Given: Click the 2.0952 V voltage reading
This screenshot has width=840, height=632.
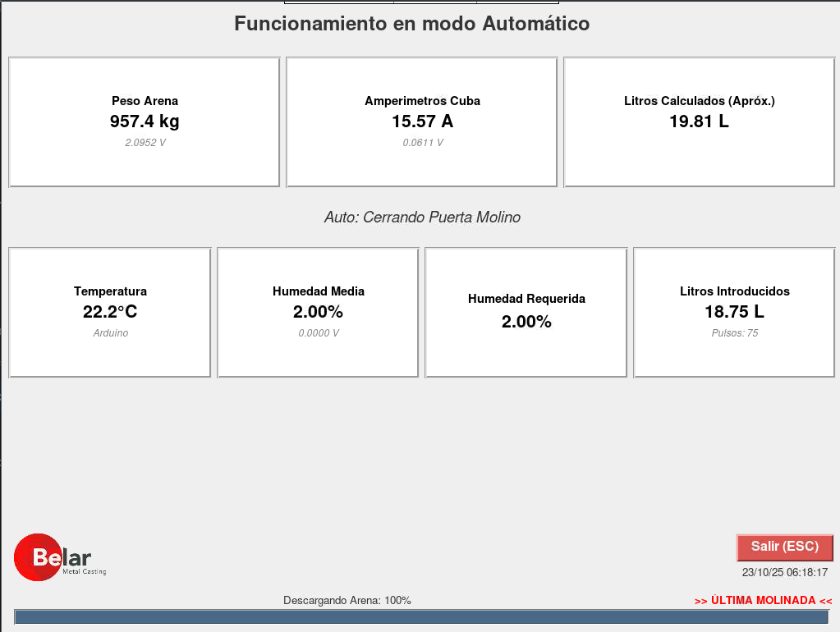Looking at the screenshot, I should [x=145, y=143].
